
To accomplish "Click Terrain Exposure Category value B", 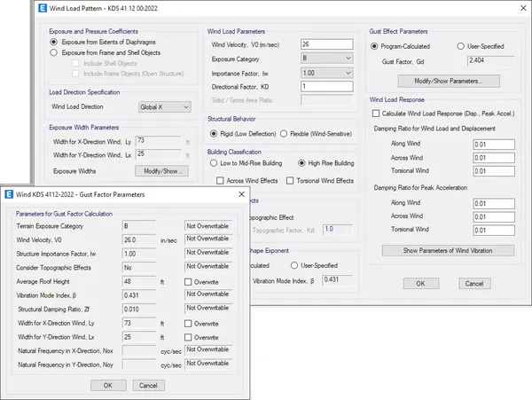I will [x=139, y=226].
